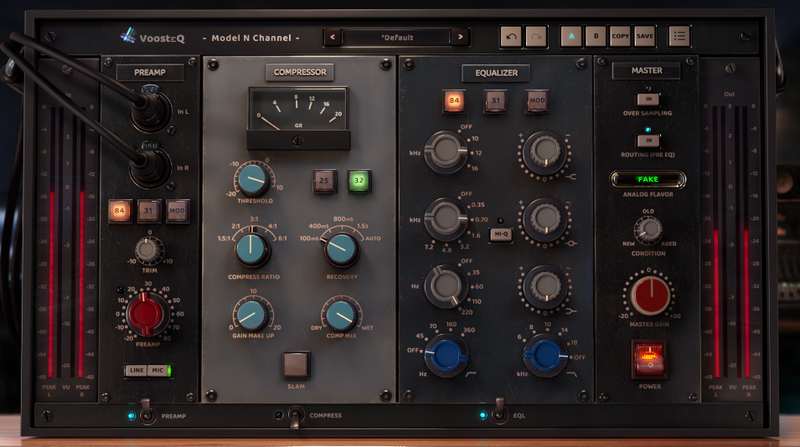Click the GR meter calibration screw

(x=297, y=141)
